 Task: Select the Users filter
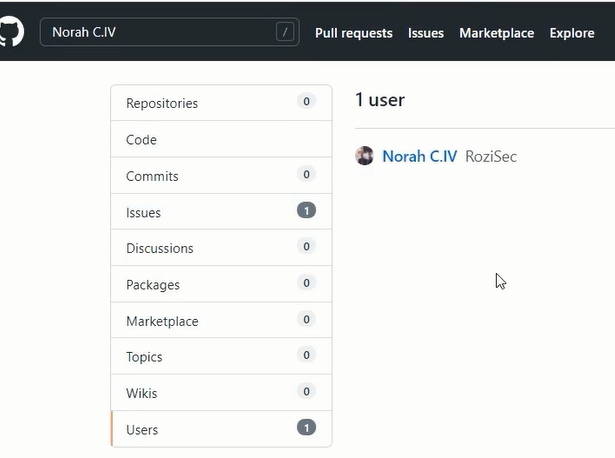222,429
